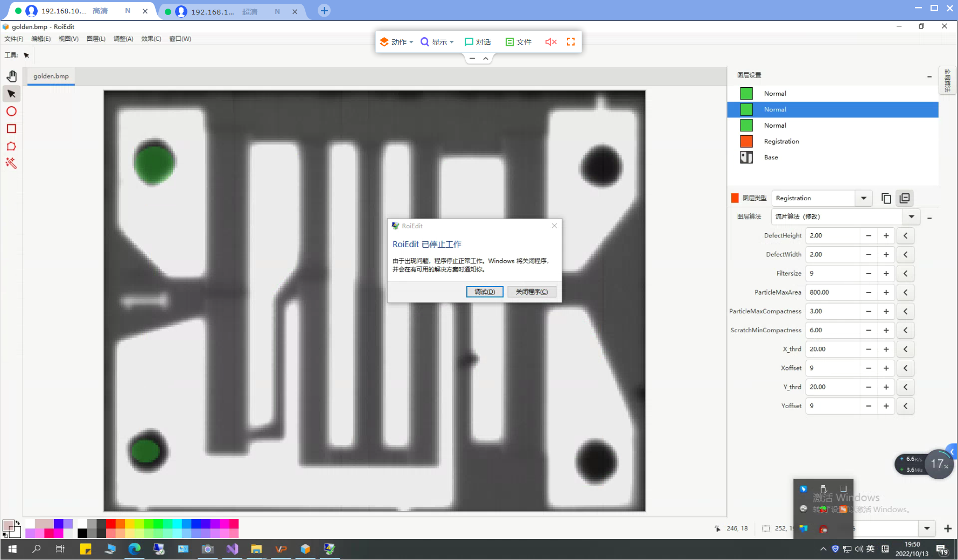Click the 调试(D) button in crash dialog
The width and height of the screenshot is (958, 560).
485,292
